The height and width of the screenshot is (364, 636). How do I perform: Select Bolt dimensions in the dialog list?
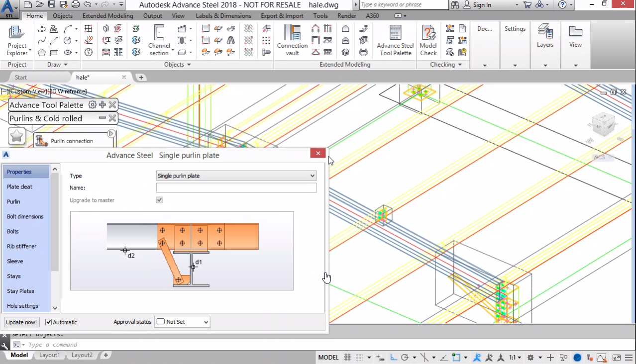tap(26, 216)
